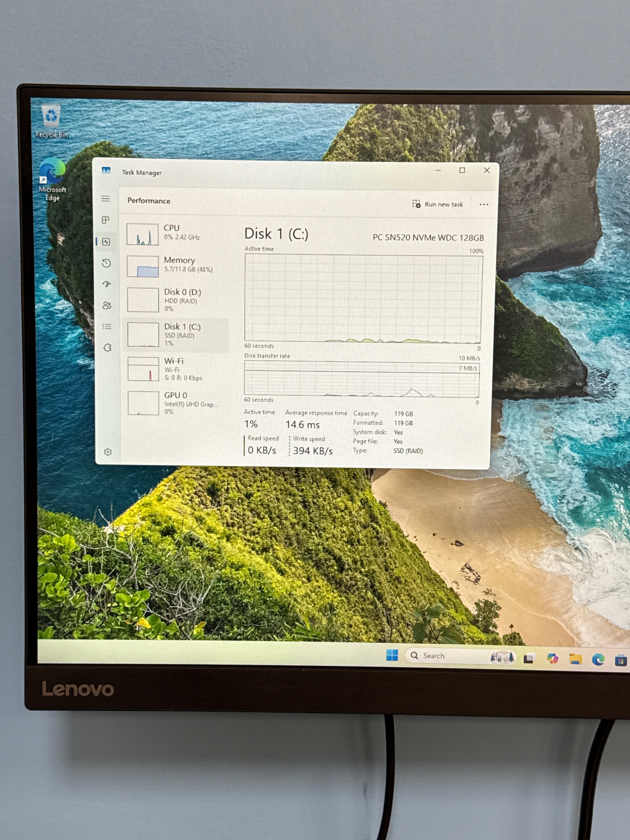Open the Microsoft Edge desktop shortcut

[x=52, y=179]
